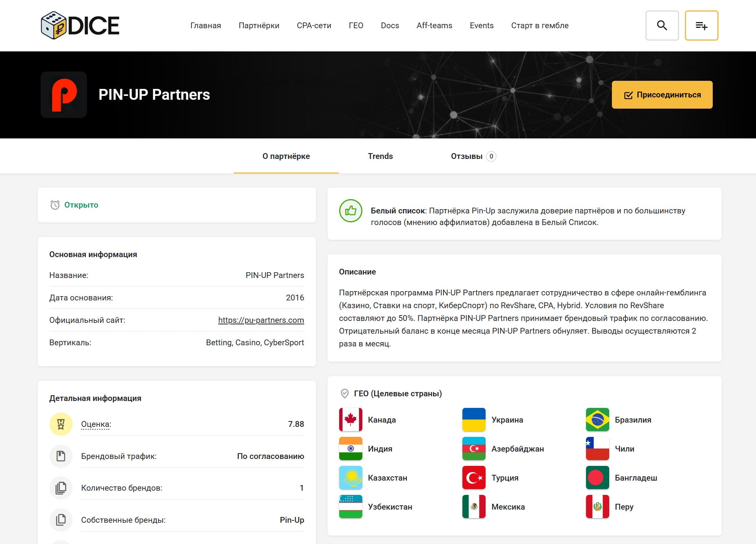
Task: Click the clock icon beside Открыто
Action: point(55,205)
